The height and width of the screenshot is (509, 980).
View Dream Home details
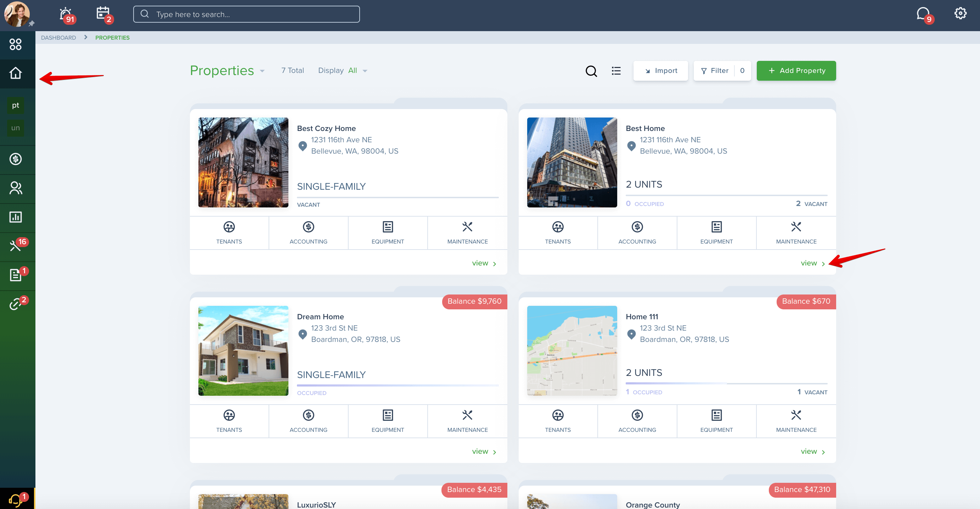(484, 451)
